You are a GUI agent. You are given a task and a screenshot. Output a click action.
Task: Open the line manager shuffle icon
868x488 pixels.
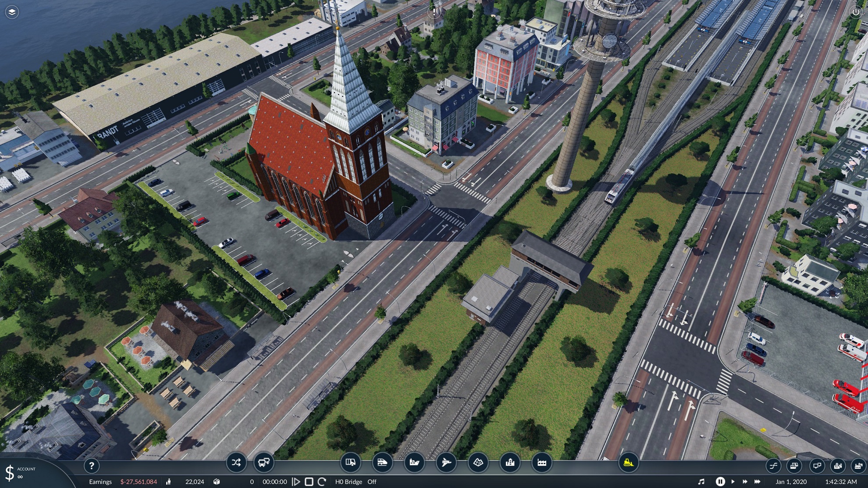[x=236, y=463]
